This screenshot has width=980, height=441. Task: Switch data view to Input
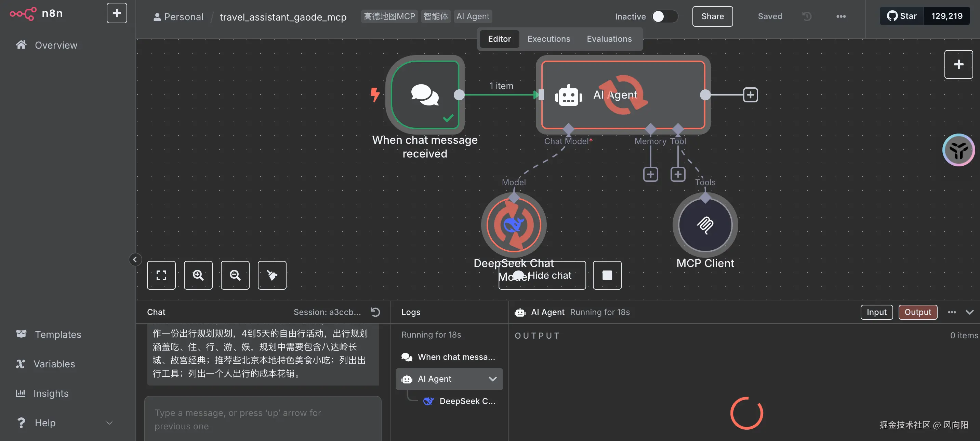point(876,312)
